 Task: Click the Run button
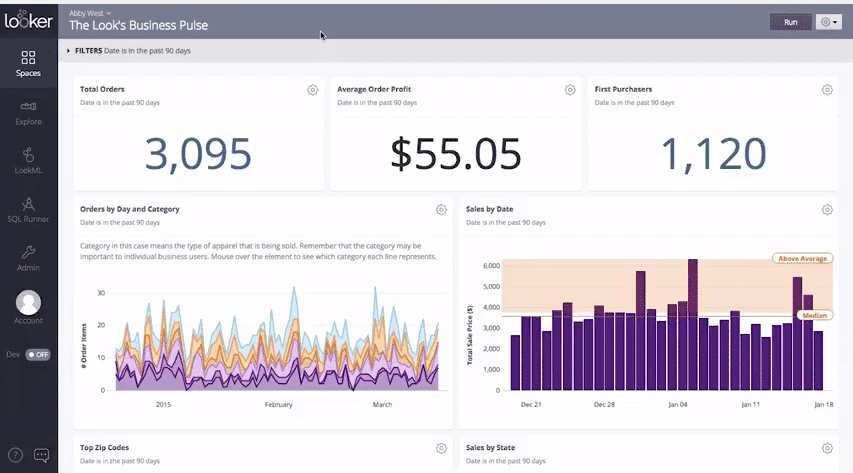pyautogui.click(x=790, y=21)
